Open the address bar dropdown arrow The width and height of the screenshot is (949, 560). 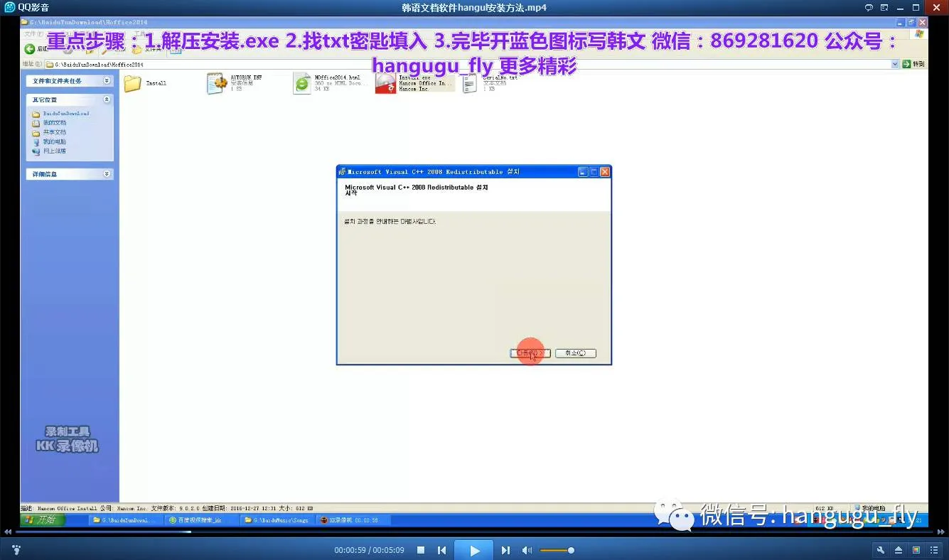895,64
